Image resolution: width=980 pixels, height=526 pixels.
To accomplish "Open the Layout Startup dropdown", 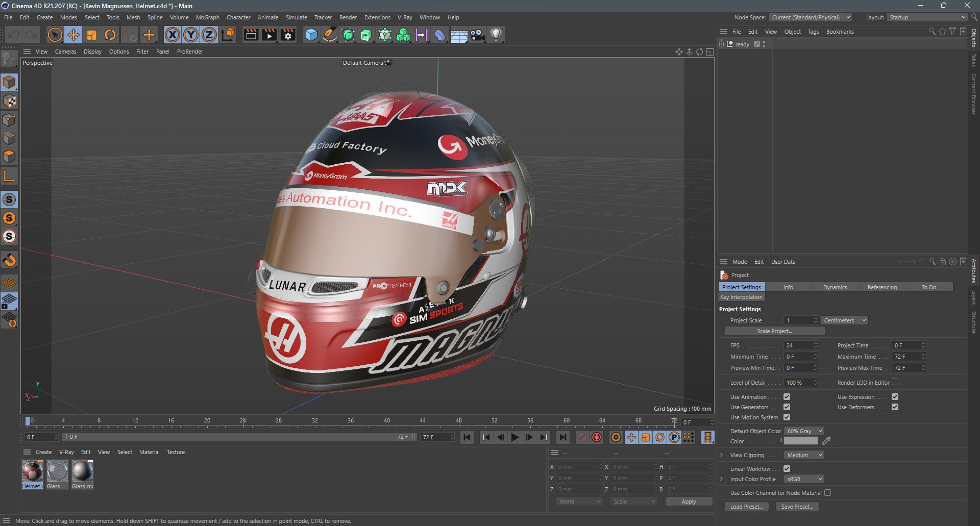I will tap(926, 17).
